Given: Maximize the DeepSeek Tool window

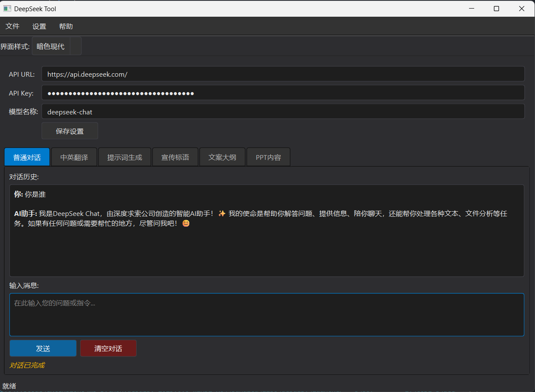Looking at the screenshot, I should [496, 9].
